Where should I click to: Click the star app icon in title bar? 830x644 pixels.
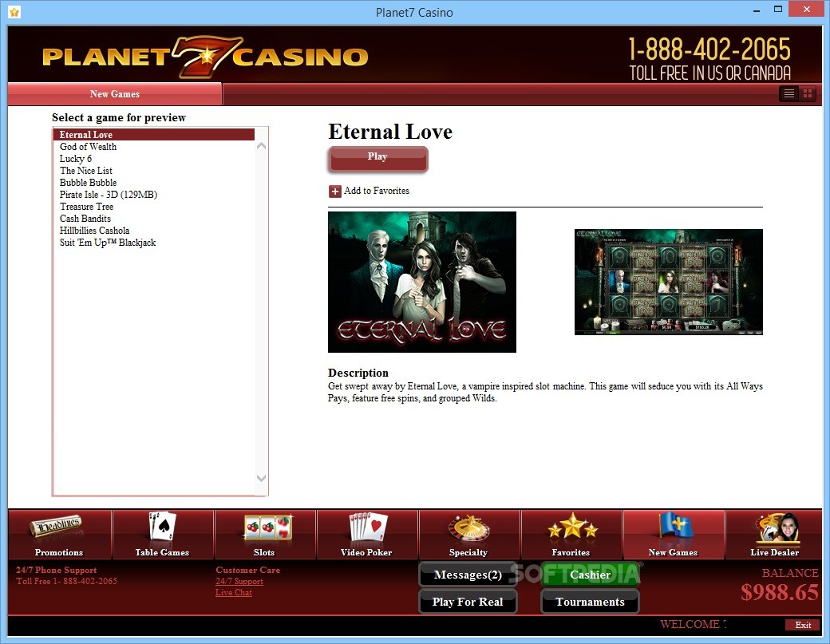pos(14,12)
